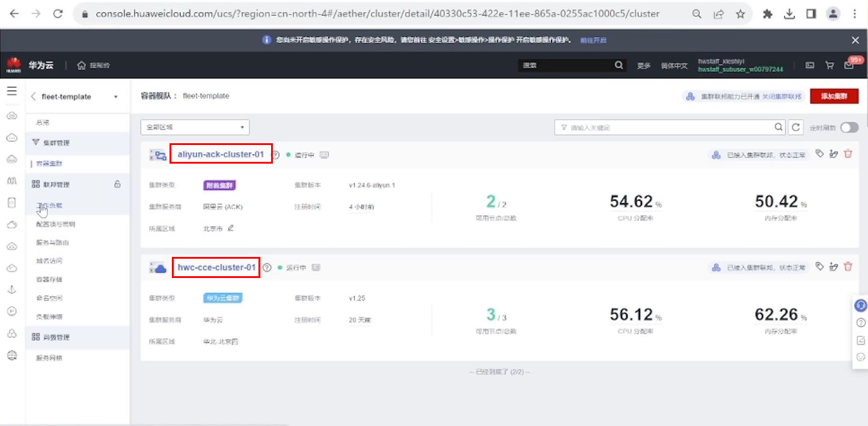868x426 pixels.
Task: Open 服务网格 in the sidebar
Action: [49, 358]
